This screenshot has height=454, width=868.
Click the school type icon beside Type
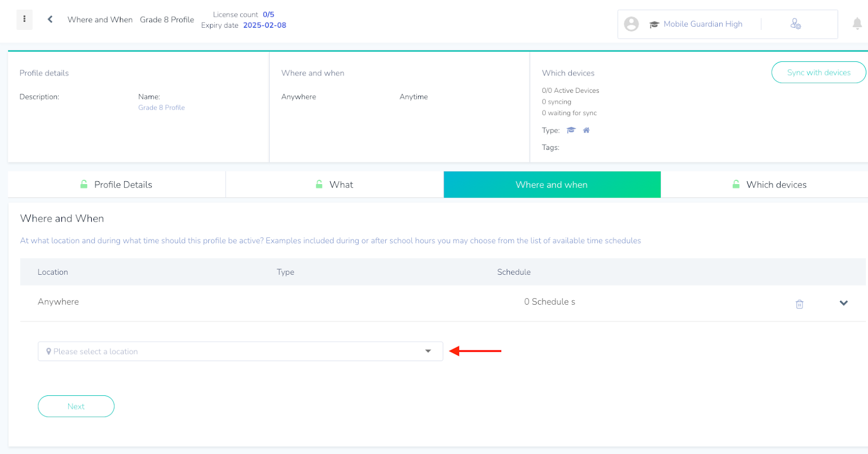click(x=571, y=130)
